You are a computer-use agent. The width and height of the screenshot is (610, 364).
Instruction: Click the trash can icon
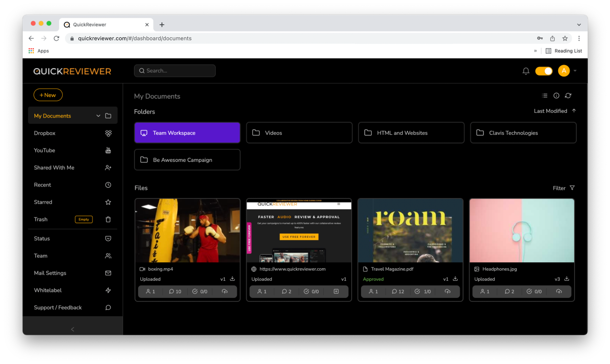(108, 219)
